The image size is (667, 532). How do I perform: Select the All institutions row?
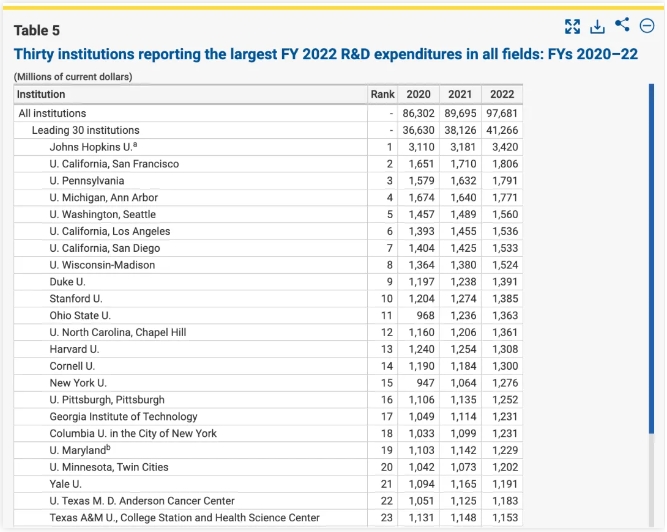point(52,113)
